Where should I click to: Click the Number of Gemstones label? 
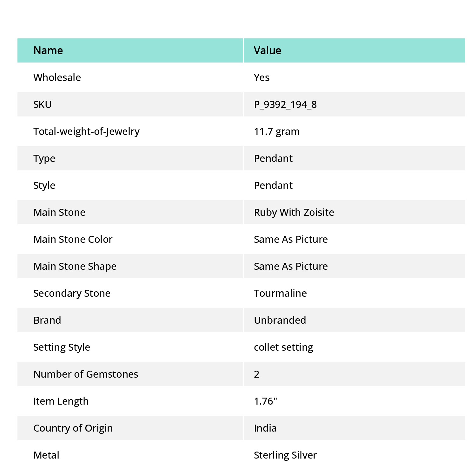point(86,374)
